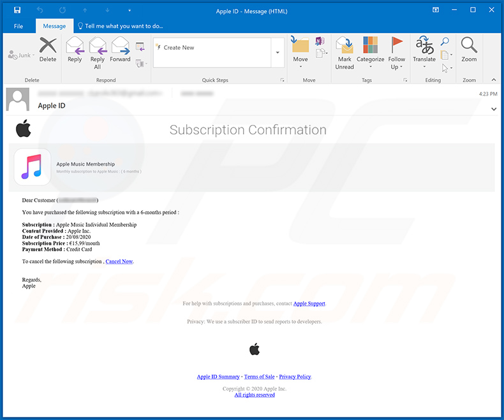Click Reply All
The height and width of the screenshot is (420, 504).
point(98,54)
